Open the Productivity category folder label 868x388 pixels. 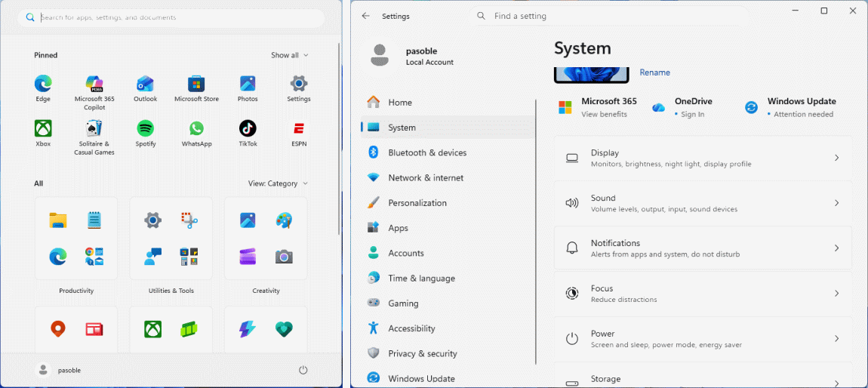coord(76,291)
